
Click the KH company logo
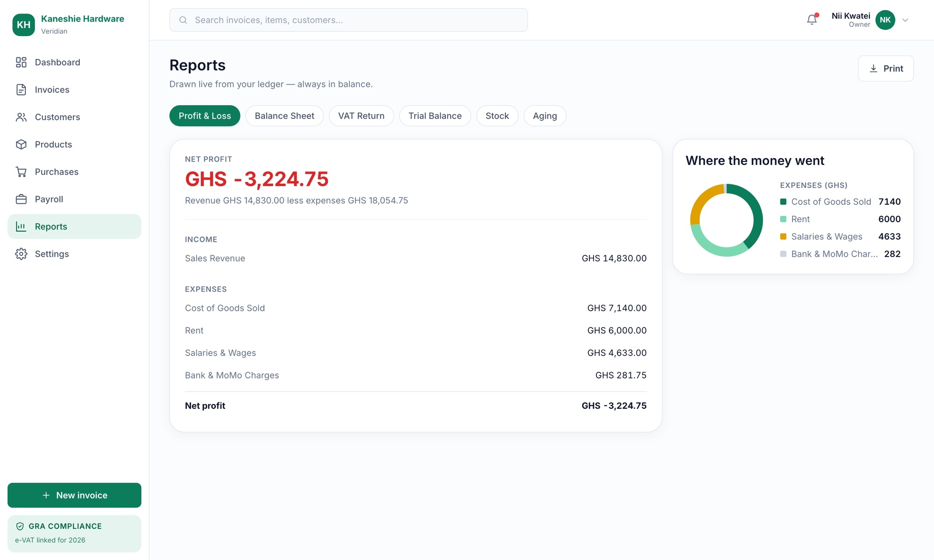click(x=23, y=25)
